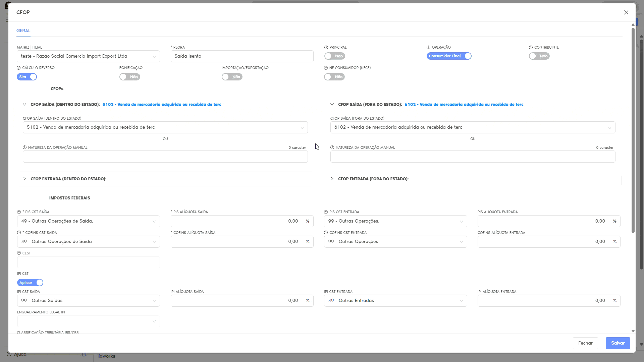The image size is (644, 362).
Task: Select the GERAL tab
Action: click(23, 31)
